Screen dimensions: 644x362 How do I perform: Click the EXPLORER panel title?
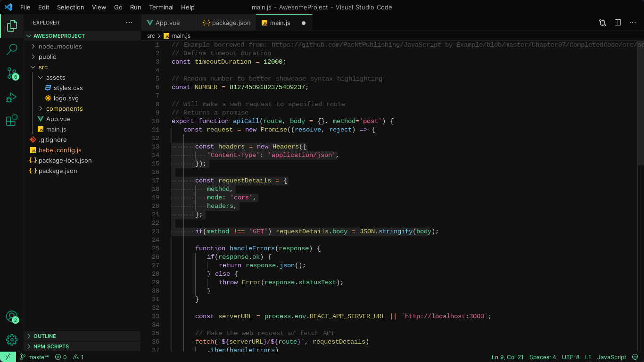[46, 23]
